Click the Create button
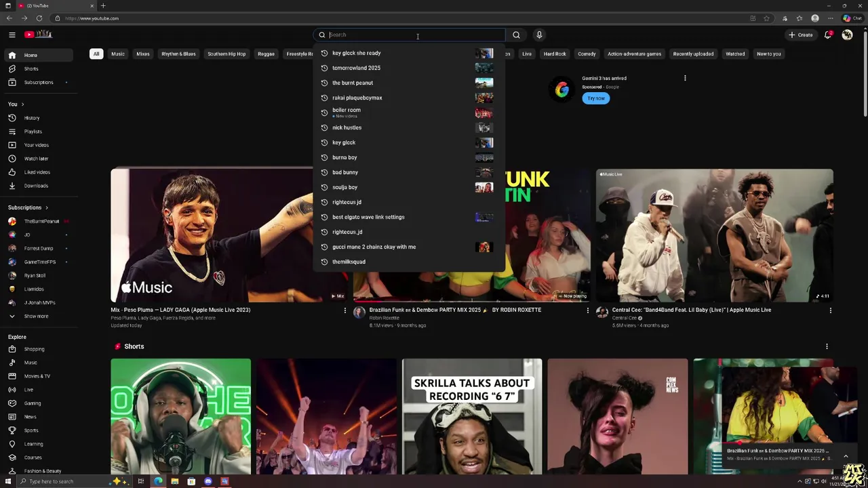This screenshot has width=868, height=488. coord(801,35)
